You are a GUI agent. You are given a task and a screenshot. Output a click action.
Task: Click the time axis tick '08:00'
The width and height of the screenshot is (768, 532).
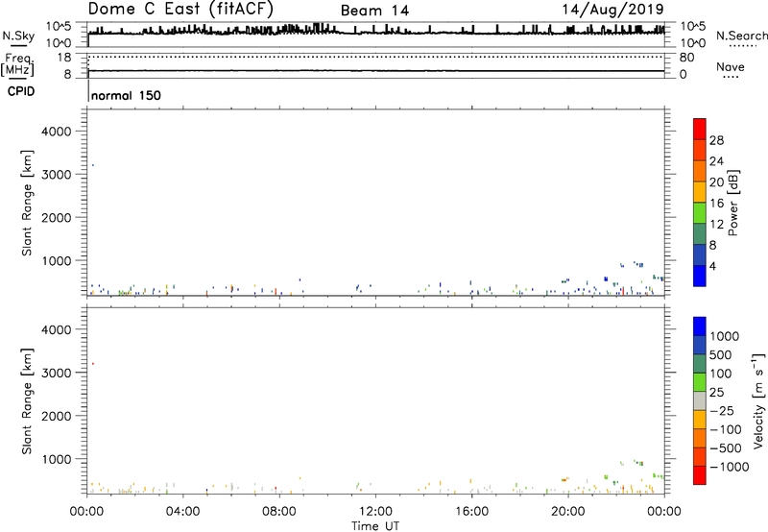[279, 512]
